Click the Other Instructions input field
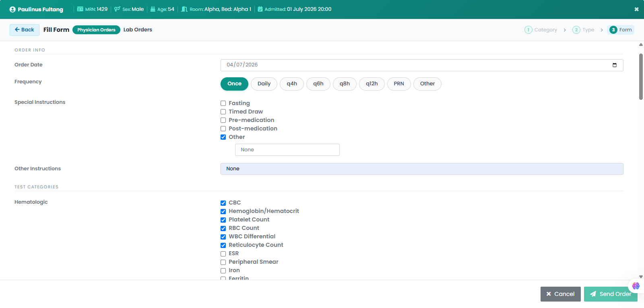 [x=422, y=169]
